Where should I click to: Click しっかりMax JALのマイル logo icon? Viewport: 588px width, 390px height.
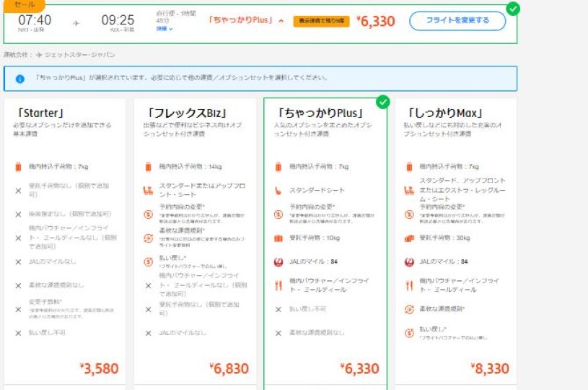[409, 262]
